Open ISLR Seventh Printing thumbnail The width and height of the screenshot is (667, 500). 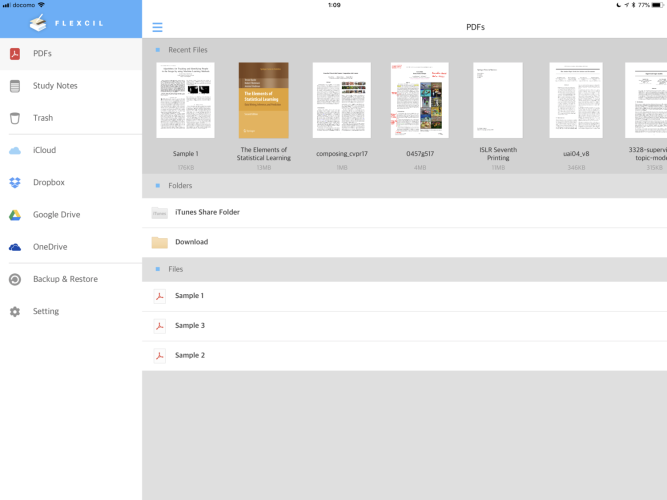(x=497, y=100)
